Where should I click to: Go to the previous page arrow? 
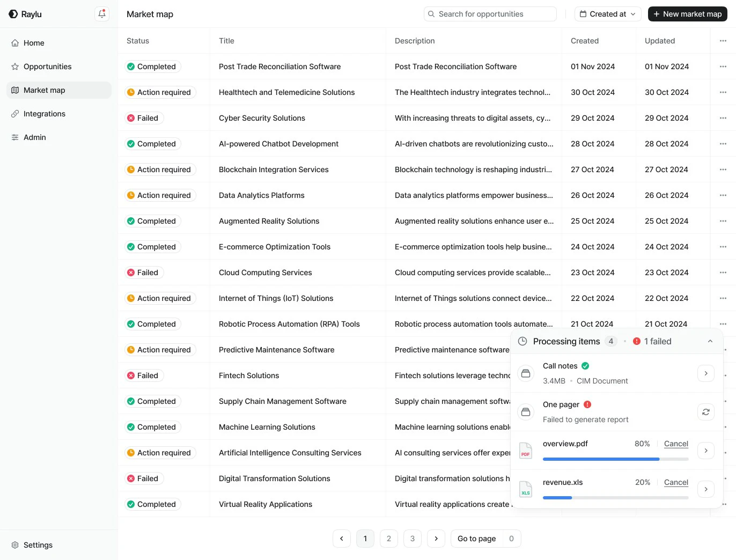coord(342,539)
